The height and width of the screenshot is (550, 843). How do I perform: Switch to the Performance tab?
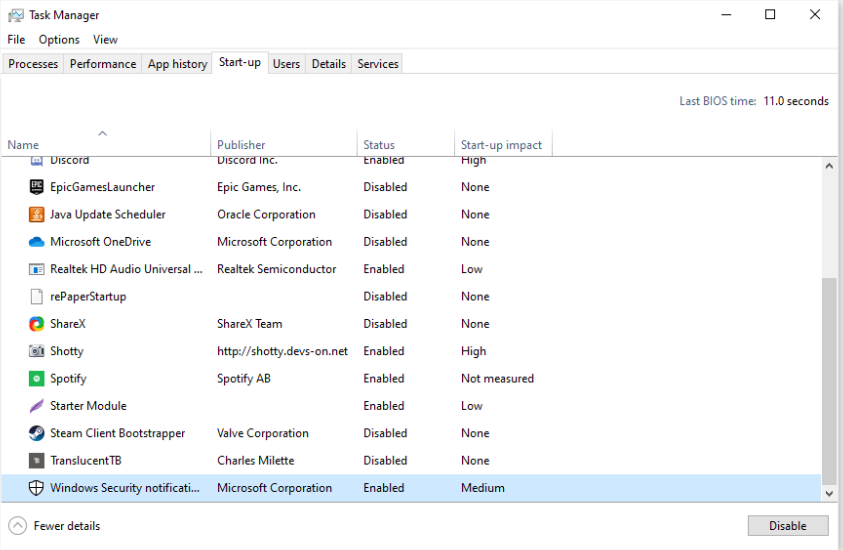(x=103, y=63)
